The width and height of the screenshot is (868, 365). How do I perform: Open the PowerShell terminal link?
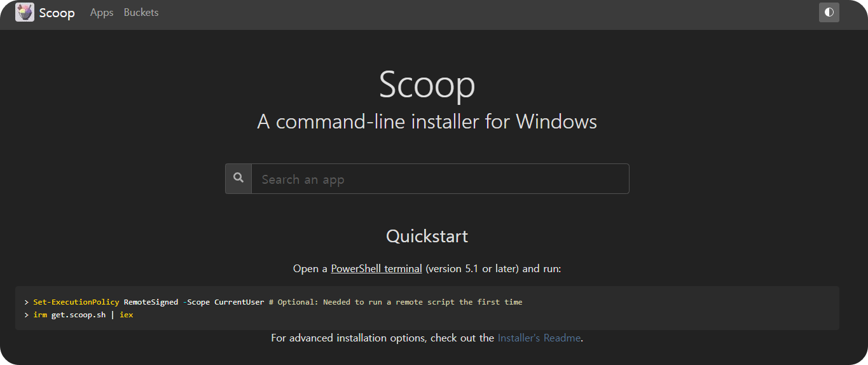376,268
